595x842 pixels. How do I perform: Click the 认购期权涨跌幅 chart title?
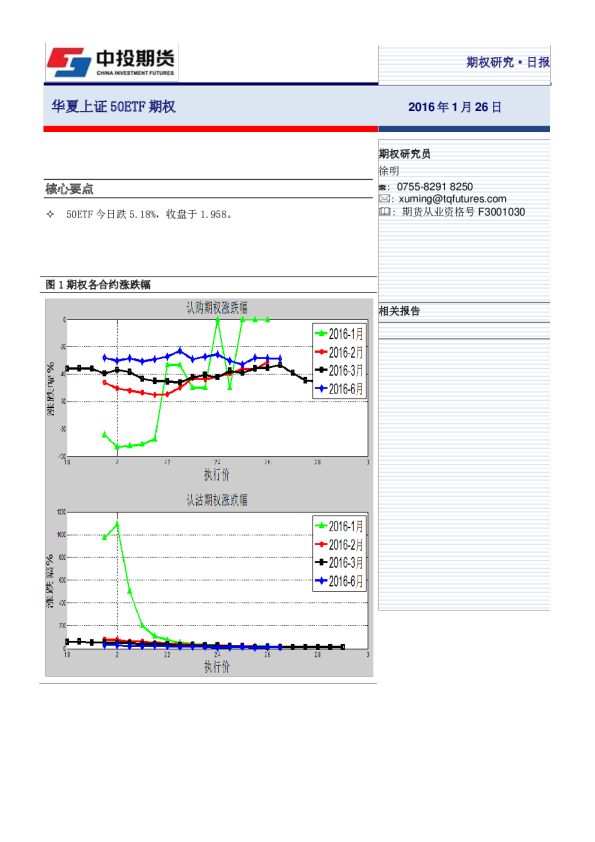click(x=216, y=308)
